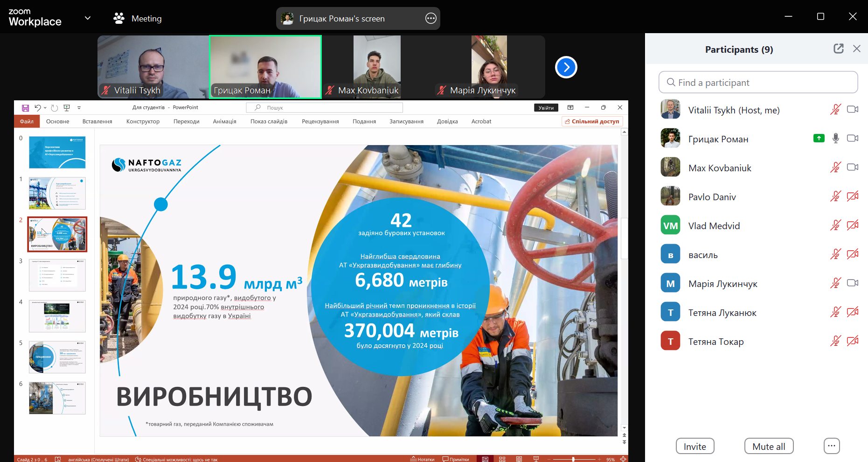Viewport: 868px width, 462px height.
Task: Select Max Kovbaniuk video tile
Action: point(377,67)
